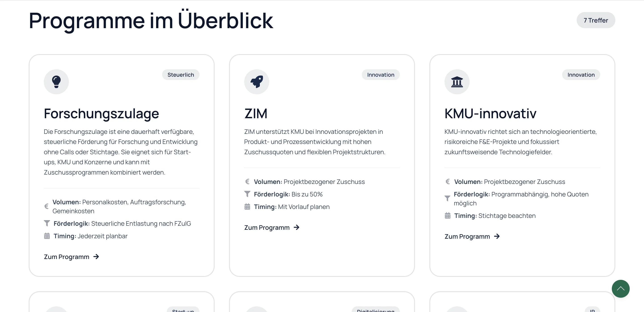Click arrow next to ZIM's Zum Programm

tap(297, 227)
